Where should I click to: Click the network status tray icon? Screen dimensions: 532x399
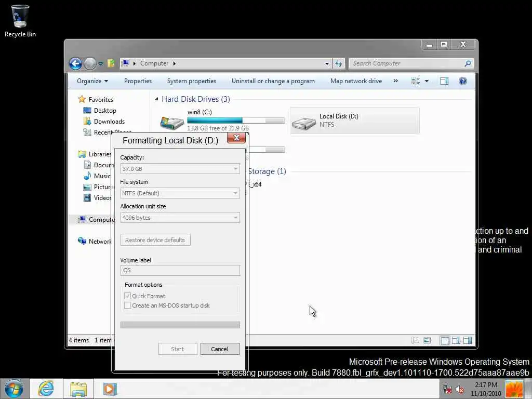(x=447, y=390)
